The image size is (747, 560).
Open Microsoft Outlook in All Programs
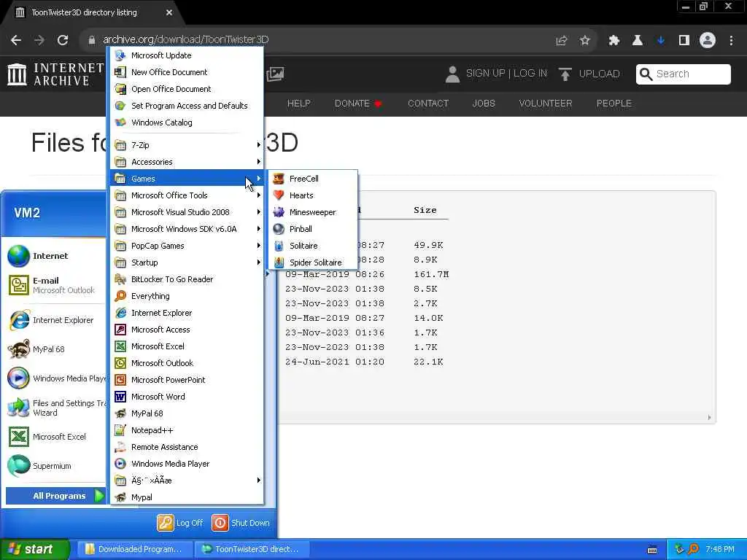[x=187, y=363]
